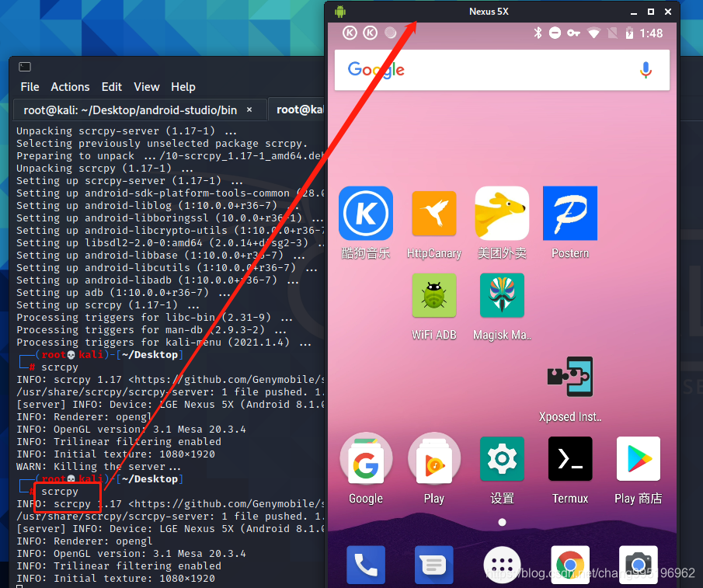Open the terminal Actions menu
Image resolution: width=703 pixels, height=588 pixels.
pyautogui.click(x=70, y=86)
